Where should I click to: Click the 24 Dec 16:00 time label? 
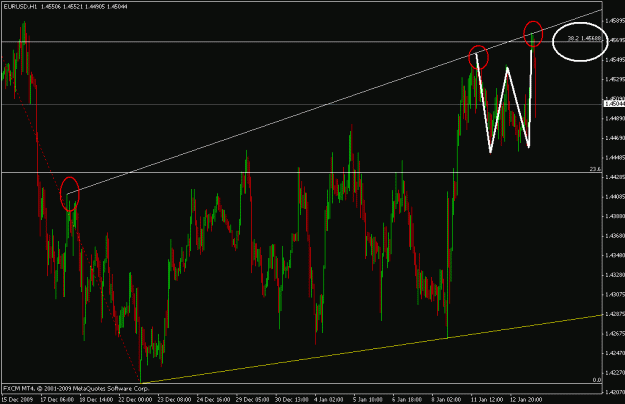(213, 399)
